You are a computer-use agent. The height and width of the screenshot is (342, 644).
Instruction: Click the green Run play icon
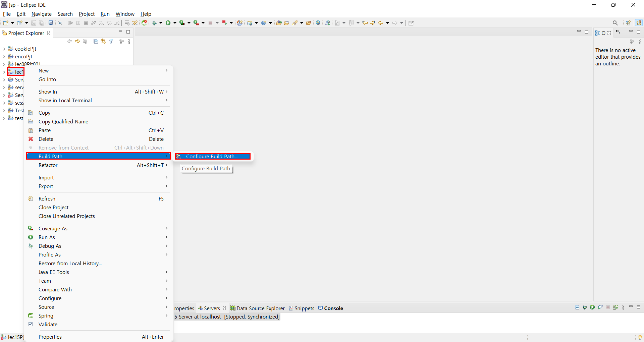[x=168, y=23]
